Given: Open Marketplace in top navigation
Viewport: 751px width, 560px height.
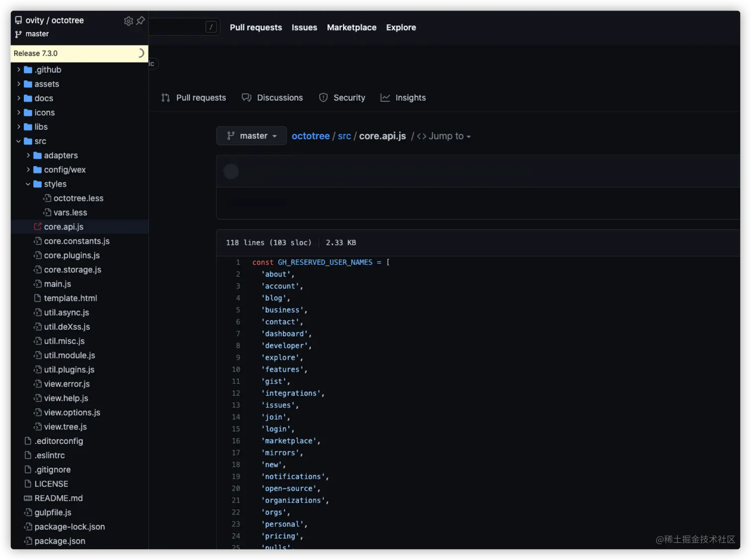Looking at the screenshot, I should click(352, 27).
